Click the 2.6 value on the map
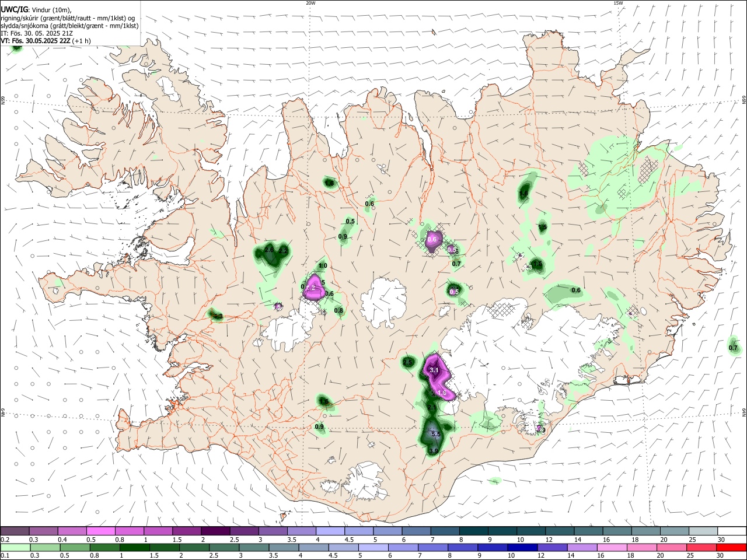This screenshot has height=560, width=747. tap(269, 250)
